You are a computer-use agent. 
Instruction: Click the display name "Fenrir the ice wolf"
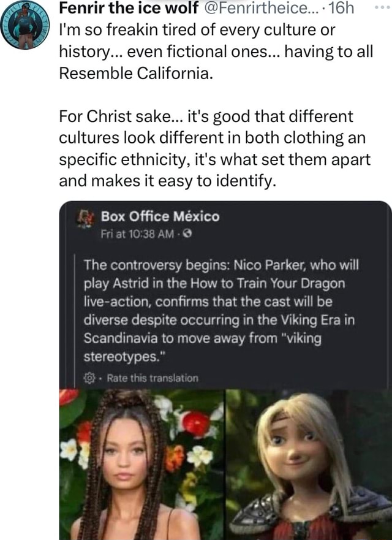[126, 9]
